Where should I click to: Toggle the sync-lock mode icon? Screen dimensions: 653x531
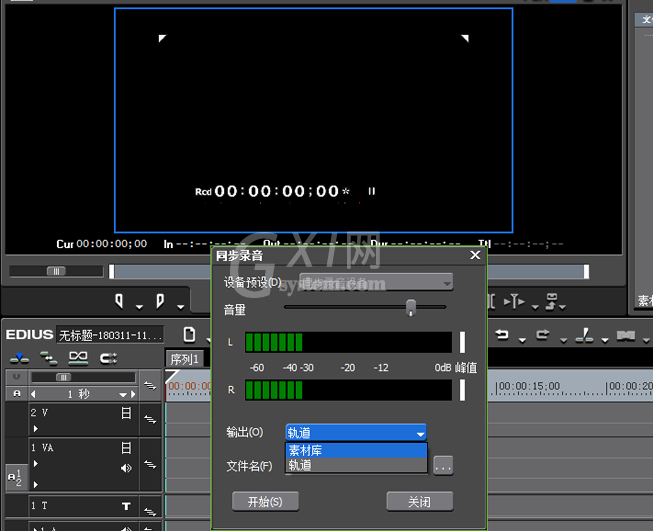click(x=49, y=358)
